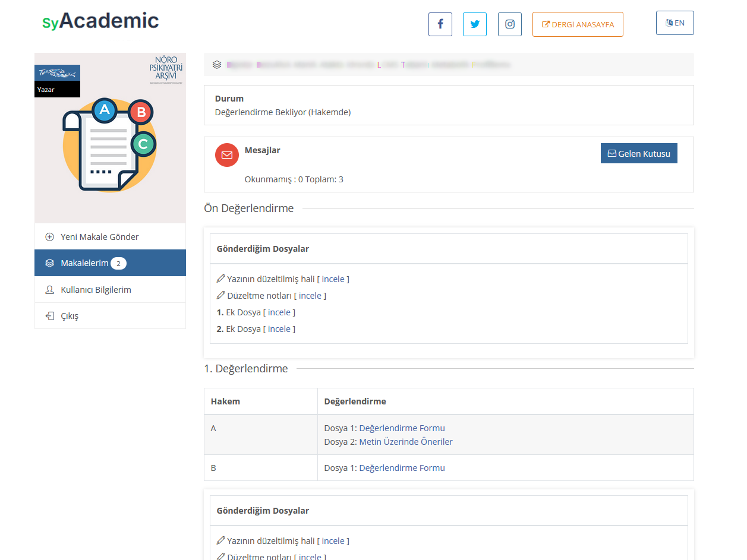Open incele link for Yazının düzeltilmiş hali
This screenshot has height=560, width=747.
(x=333, y=279)
